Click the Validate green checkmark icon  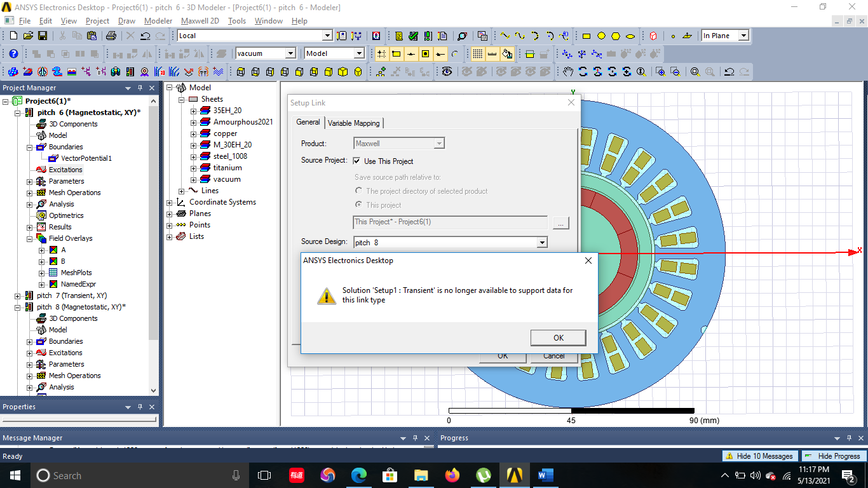tap(414, 36)
